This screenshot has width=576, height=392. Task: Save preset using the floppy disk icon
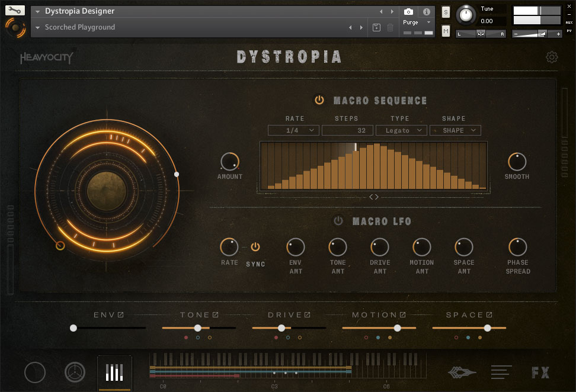coord(376,28)
